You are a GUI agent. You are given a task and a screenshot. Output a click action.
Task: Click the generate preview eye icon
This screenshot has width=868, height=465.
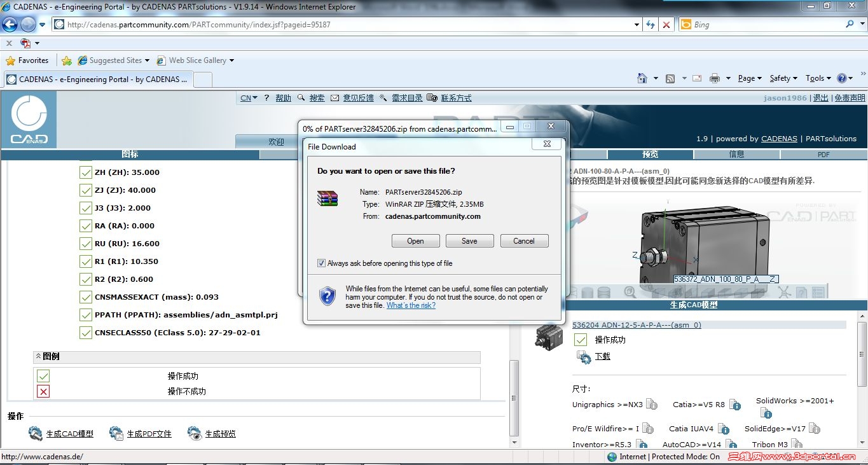click(x=195, y=434)
